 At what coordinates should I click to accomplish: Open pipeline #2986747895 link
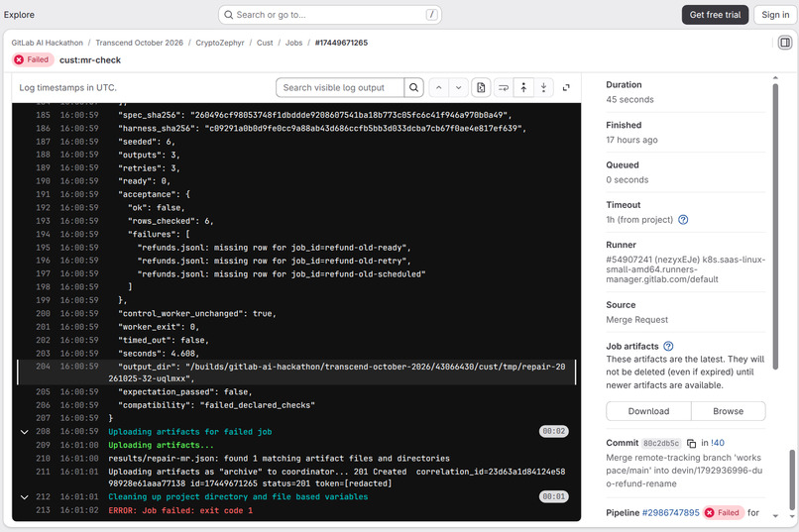[670, 512]
